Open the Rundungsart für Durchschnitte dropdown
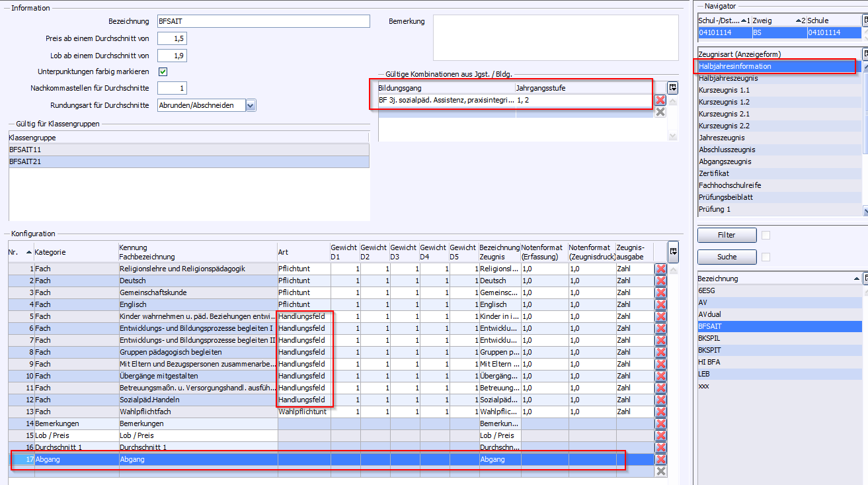The height and width of the screenshot is (485, 868). coord(251,105)
